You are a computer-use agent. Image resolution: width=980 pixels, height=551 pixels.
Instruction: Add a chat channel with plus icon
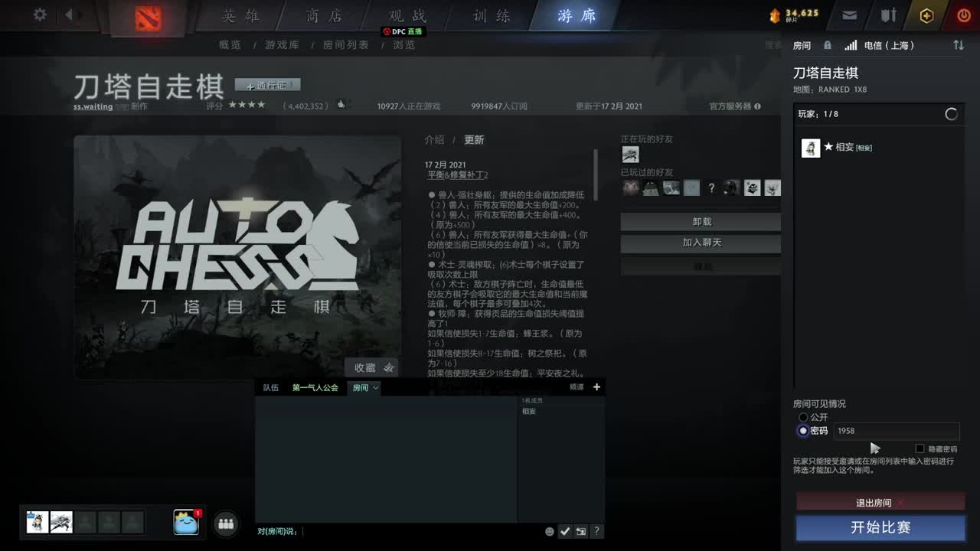click(x=596, y=387)
